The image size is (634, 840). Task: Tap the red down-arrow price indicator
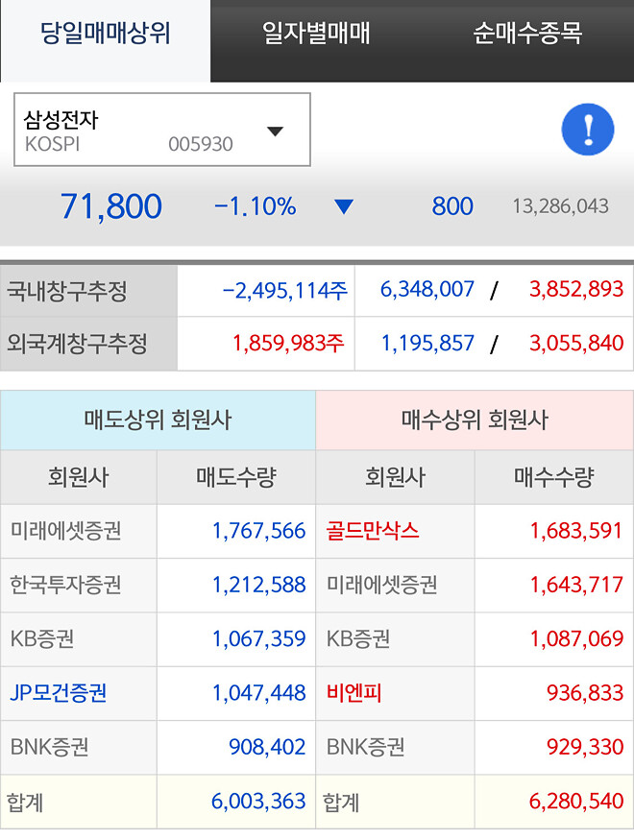[x=344, y=205]
